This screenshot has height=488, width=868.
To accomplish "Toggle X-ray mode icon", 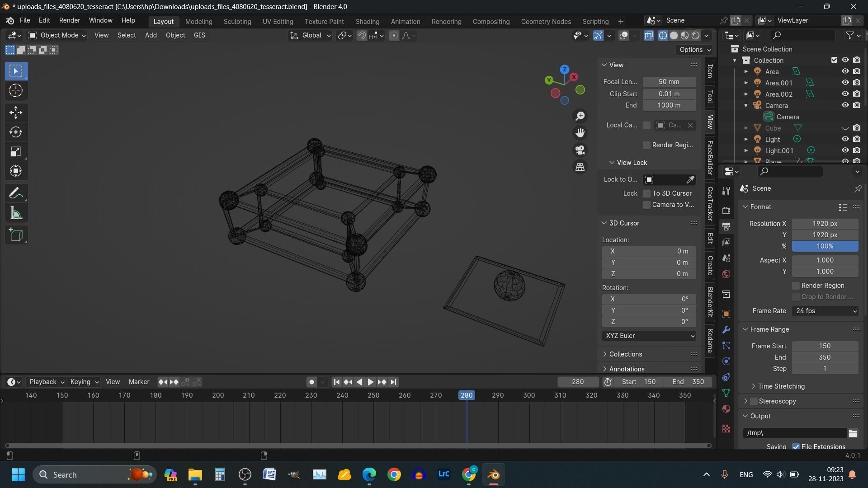I will 649,35.
